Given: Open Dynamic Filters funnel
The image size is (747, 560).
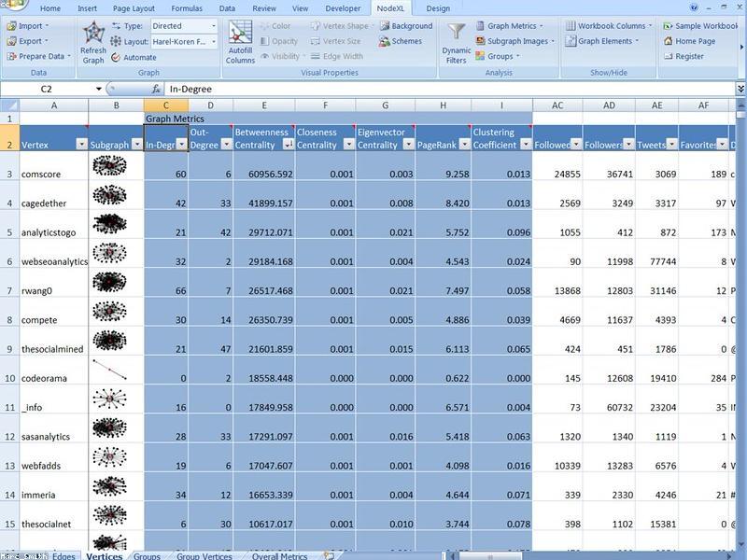Looking at the screenshot, I should [x=457, y=43].
